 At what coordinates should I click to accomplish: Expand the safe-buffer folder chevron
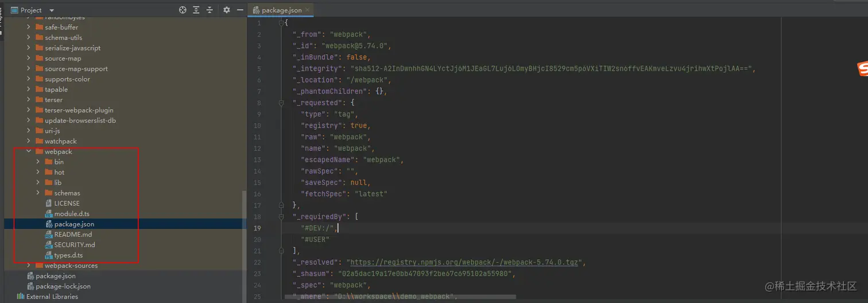coord(29,27)
